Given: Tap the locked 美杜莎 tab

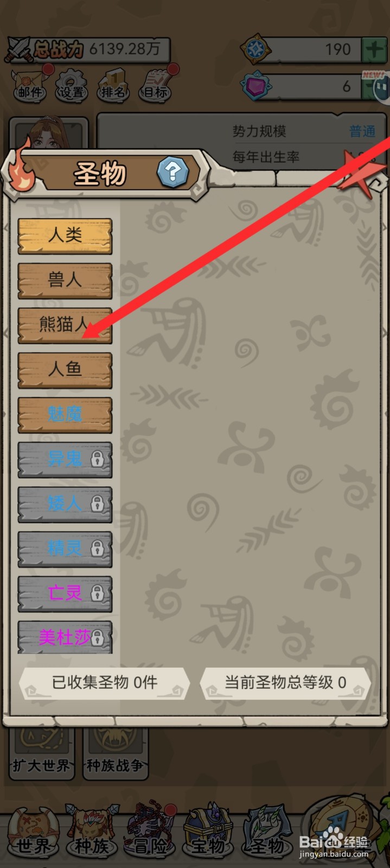Looking at the screenshot, I should [65, 637].
